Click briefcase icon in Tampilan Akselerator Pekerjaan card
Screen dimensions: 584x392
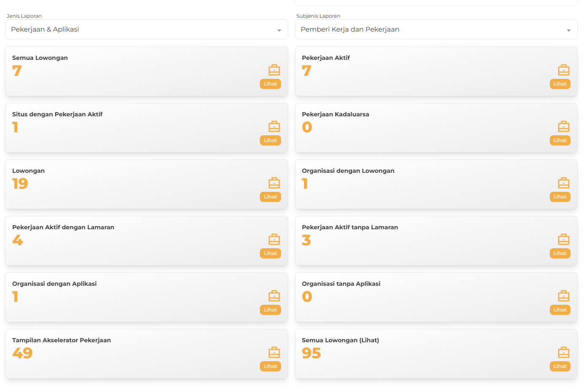(274, 352)
